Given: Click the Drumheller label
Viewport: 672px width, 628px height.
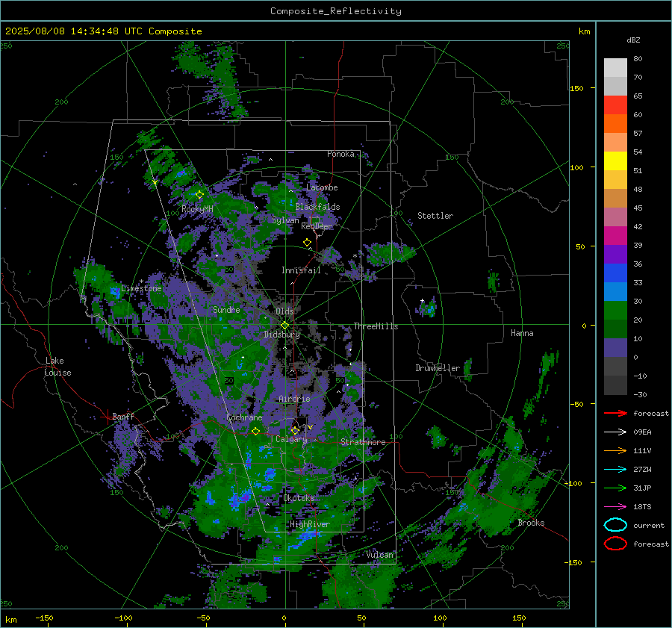Looking at the screenshot, I should click(x=438, y=368).
